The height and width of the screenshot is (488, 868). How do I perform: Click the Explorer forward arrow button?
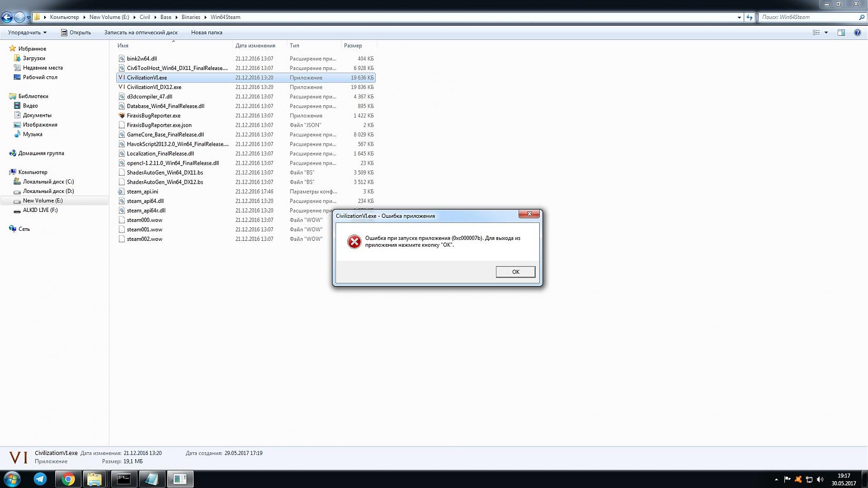(x=19, y=17)
